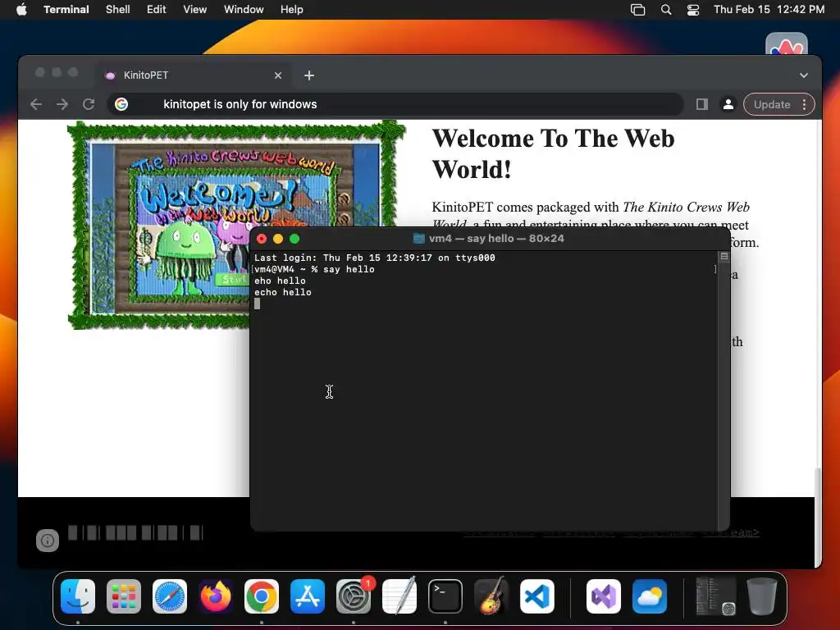The image size is (840, 630).
Task: Click the Stage Manager menu bar icon
Action: tap(637, 10)
